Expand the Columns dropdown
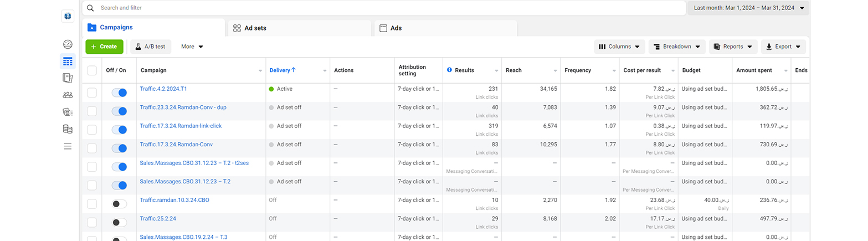868x241 pixels. 619,47
